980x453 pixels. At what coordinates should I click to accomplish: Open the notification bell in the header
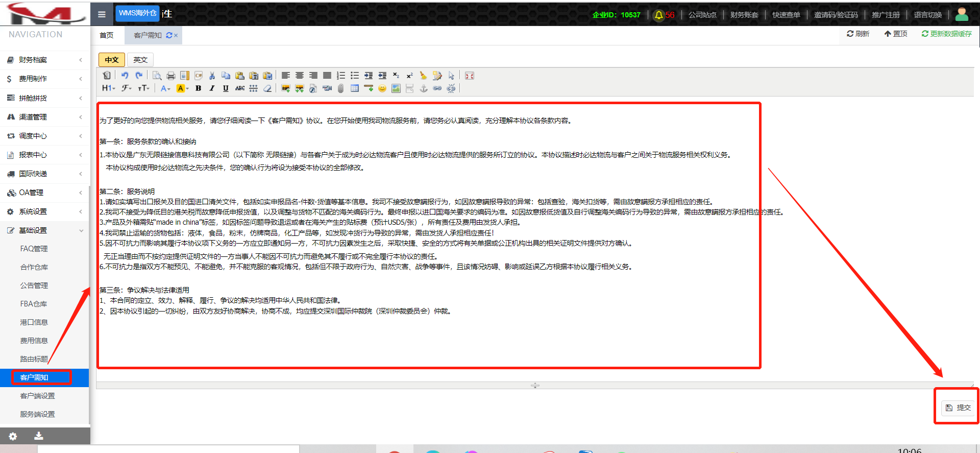pyautogui.click(x=659, y=15)
